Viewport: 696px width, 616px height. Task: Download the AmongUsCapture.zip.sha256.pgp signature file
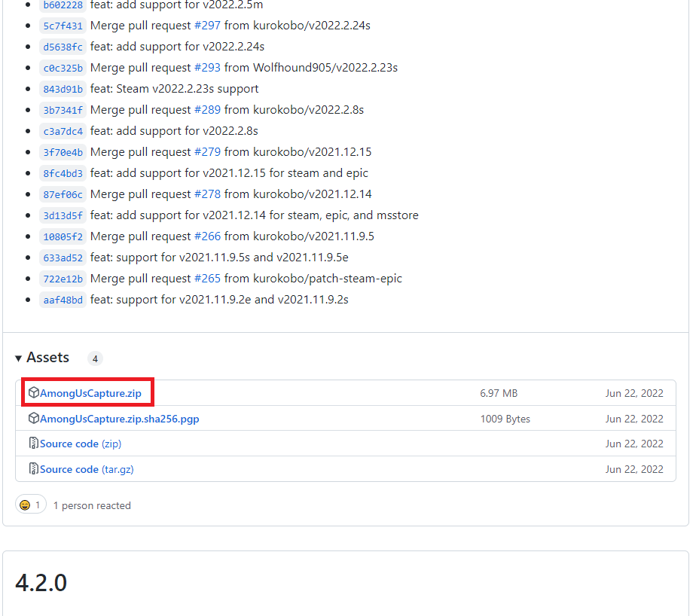pos(119,419)
